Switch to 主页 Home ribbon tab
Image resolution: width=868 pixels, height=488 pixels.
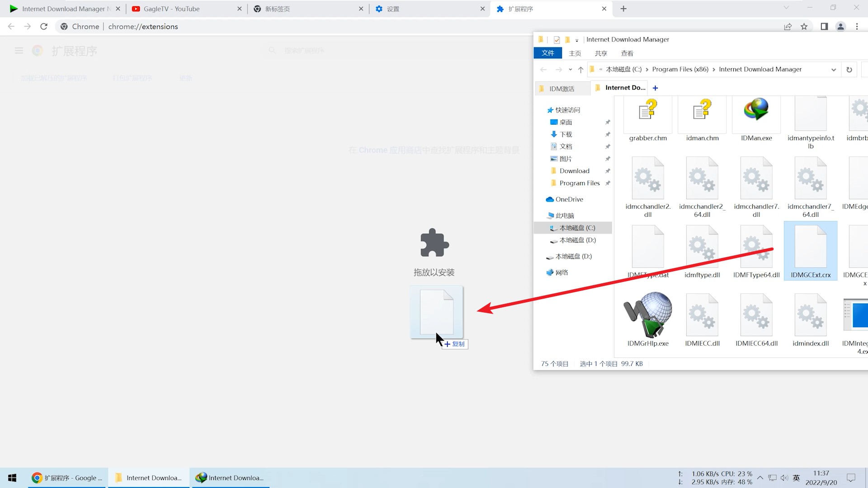575,53
